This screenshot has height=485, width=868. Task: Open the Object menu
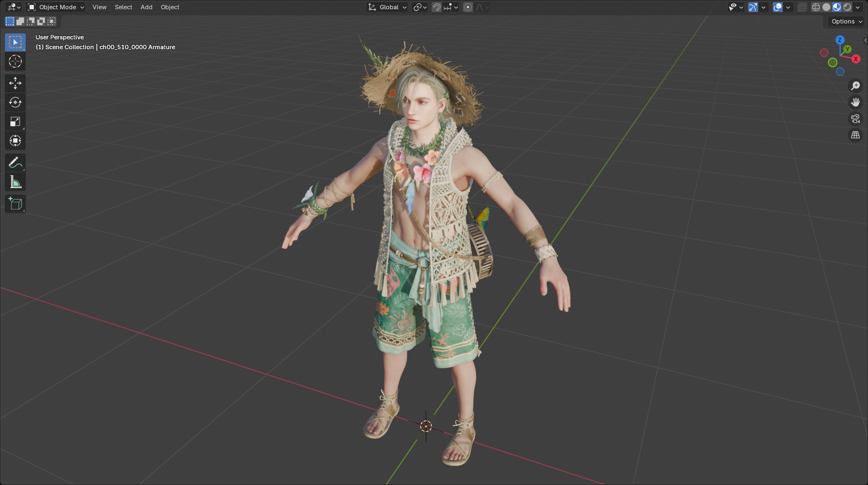170,7
